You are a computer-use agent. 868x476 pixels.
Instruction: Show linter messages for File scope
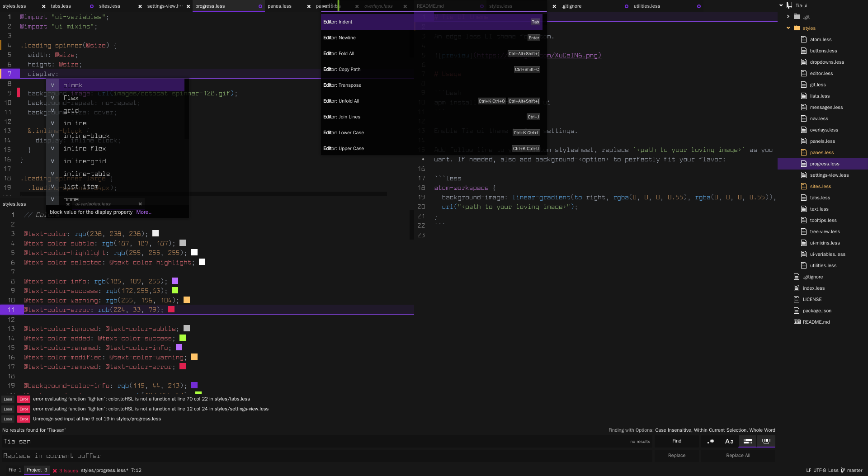[15, 470]
